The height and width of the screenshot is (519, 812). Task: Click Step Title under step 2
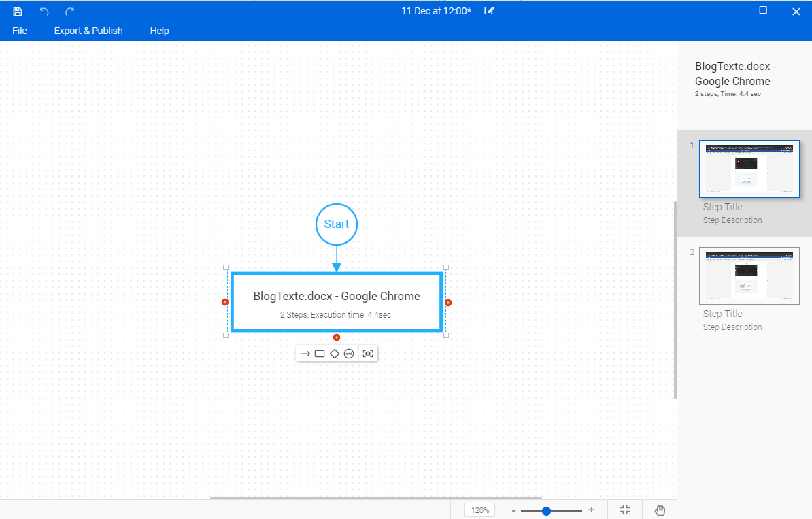[x=722, y=314]
